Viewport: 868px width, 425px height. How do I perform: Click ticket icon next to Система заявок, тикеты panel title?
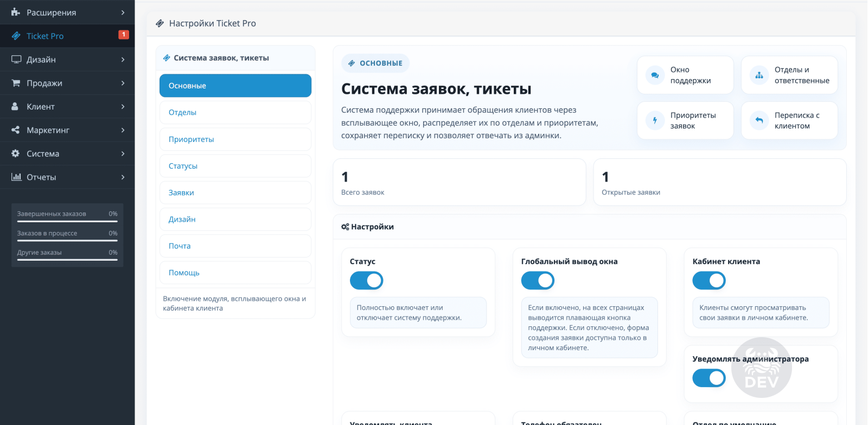click(167, 58)
